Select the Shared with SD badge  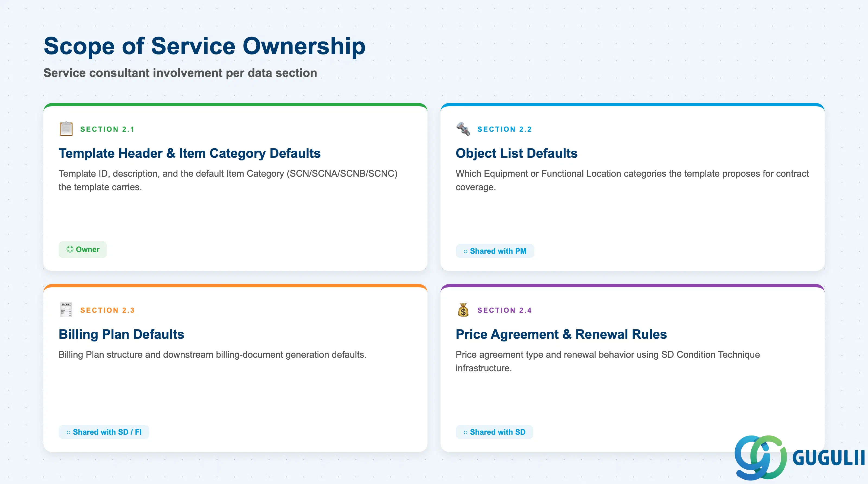(494, 432)
